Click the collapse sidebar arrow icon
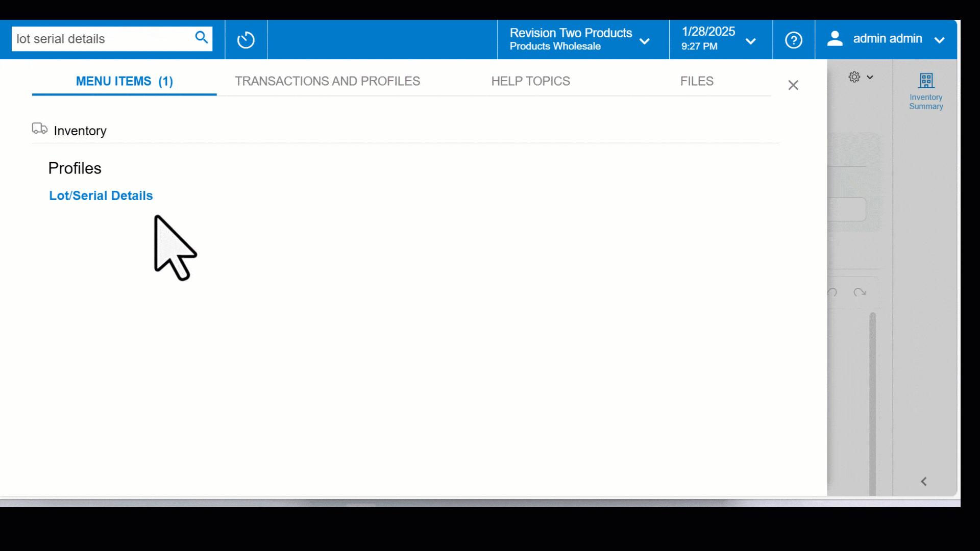980x551 pixels. [923, 481]
